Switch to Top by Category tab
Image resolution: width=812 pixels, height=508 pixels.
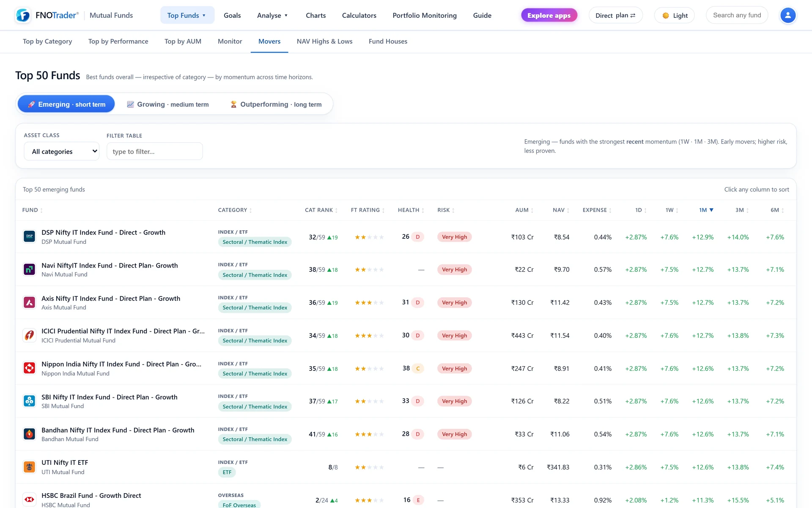pyautogui.click(x=47, y=41)
